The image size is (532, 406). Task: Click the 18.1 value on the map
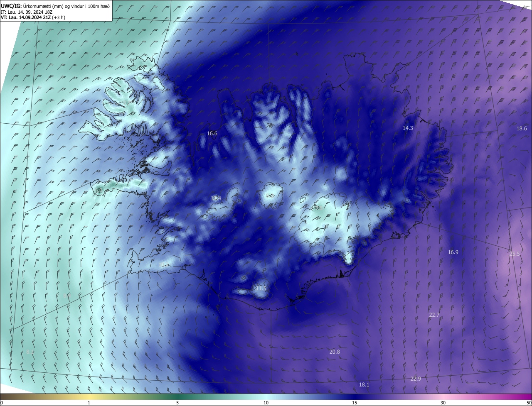coord(364,385)
